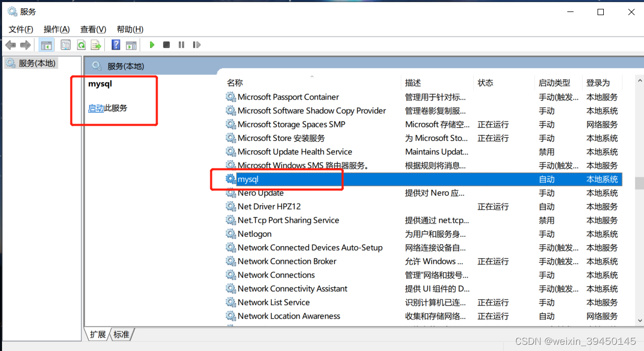The image size is (644, 351).
Task: Select Network Connected Devices Auto-Setup
Action: (310, 247)
